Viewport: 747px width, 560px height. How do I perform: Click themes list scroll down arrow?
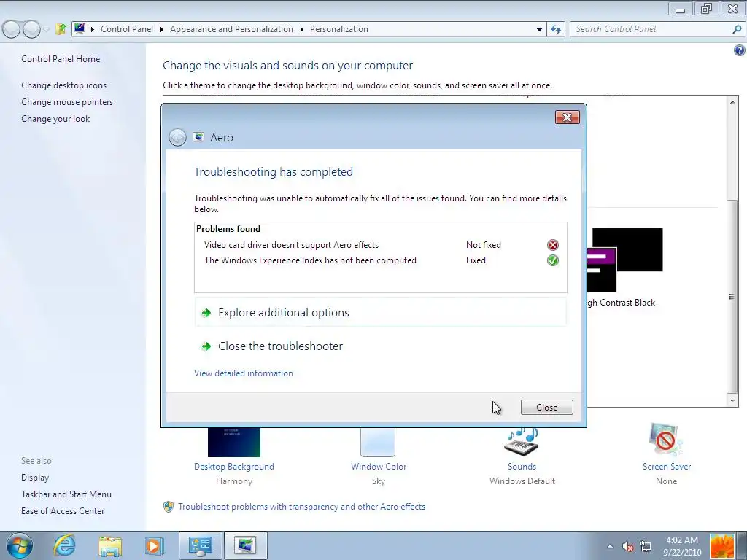click(732, 401)
